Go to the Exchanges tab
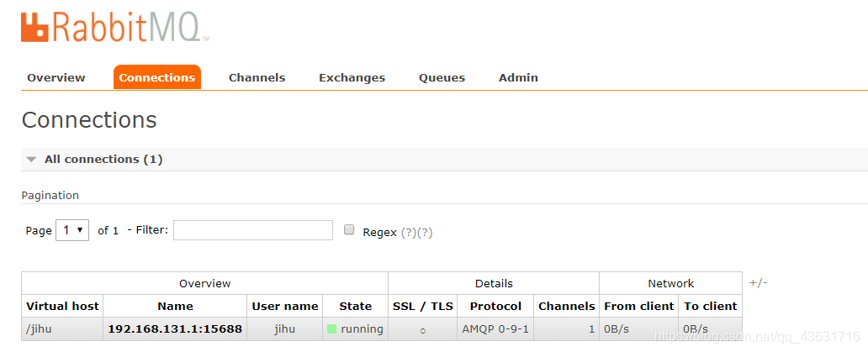Image resolution: width=868 pixels, height=352 pixels. click(x=352, y=77)
